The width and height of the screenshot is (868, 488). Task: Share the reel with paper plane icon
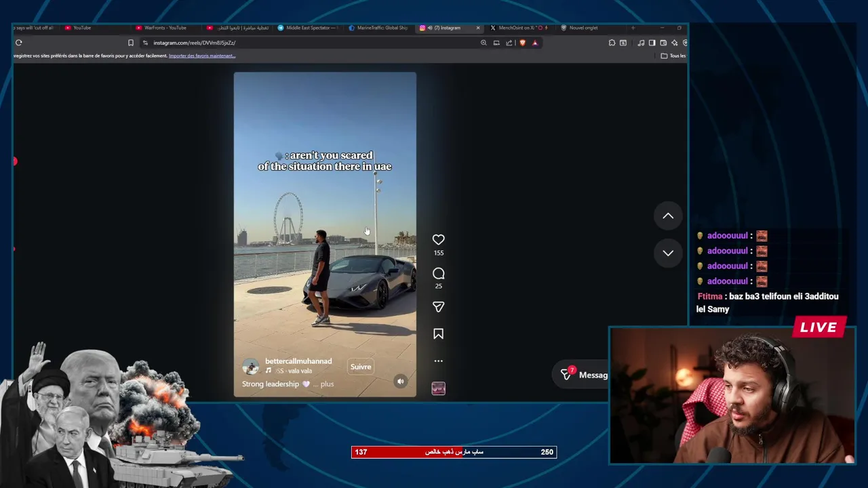[439, 307]
